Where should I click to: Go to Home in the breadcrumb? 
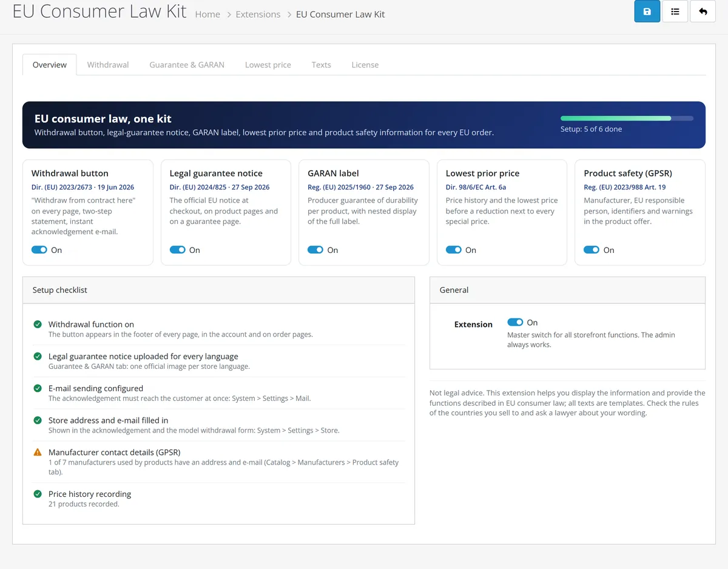[207, 15]
